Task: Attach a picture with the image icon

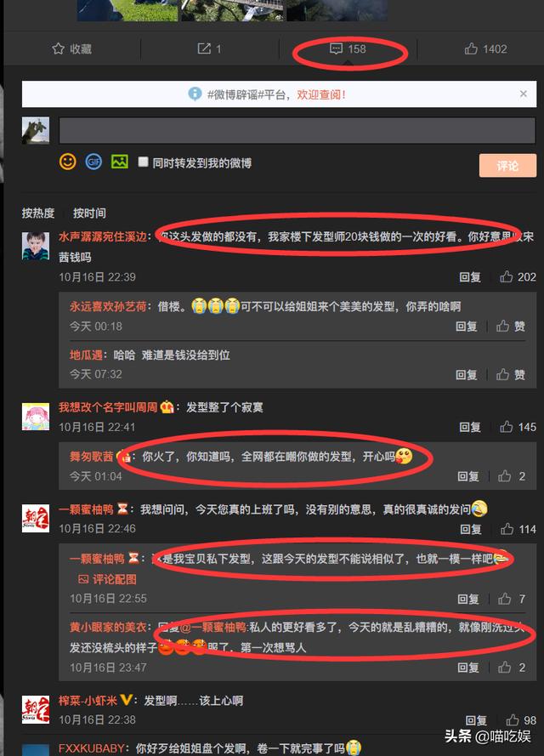Action: pos(120,162)
